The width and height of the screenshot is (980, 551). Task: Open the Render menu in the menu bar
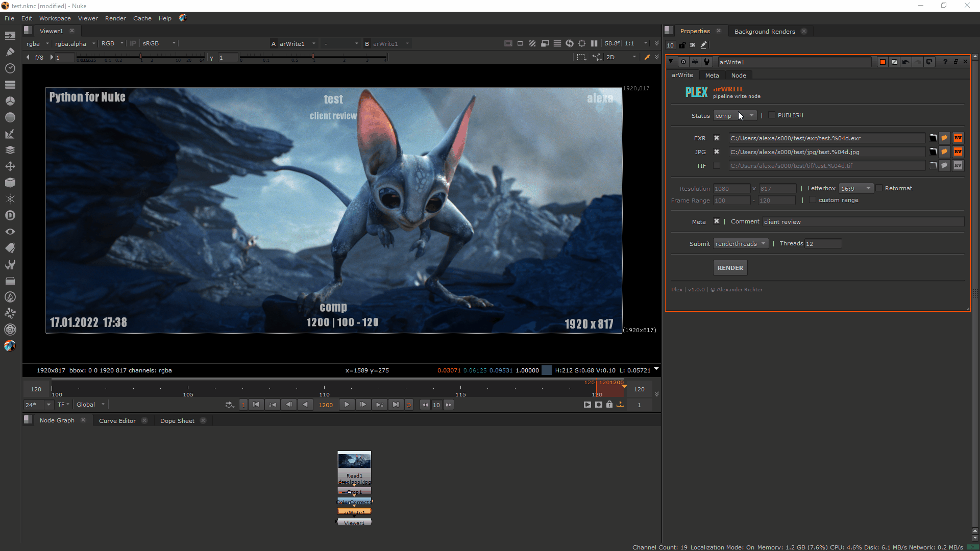115,18
